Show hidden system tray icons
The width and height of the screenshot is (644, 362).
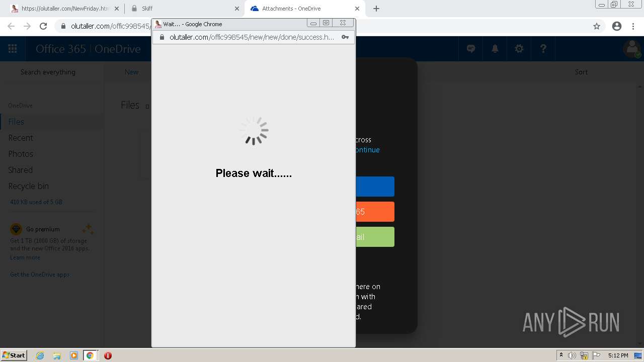(x=561, y=355)
